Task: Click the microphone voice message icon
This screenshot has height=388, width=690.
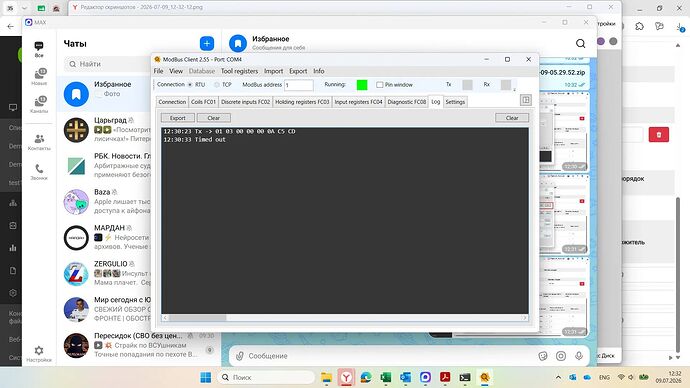Action: 579,356
